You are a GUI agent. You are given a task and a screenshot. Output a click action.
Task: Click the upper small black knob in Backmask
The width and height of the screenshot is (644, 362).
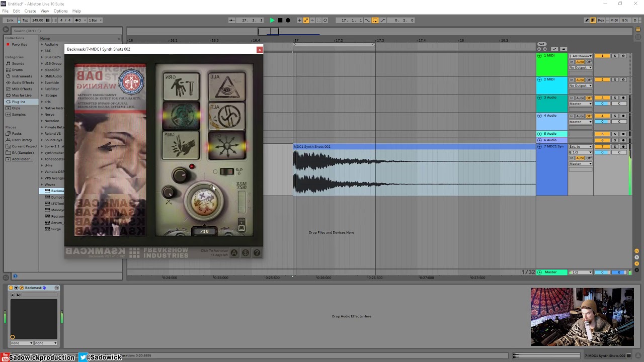[180, 175]
